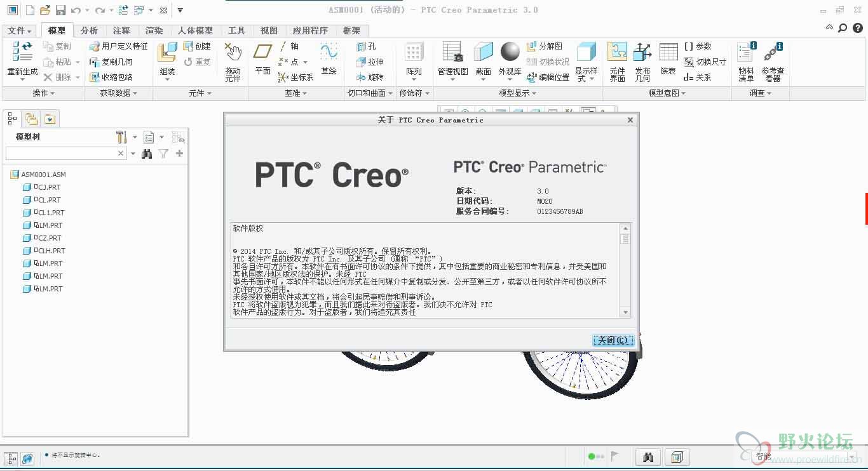Click the 重新生成 regenerate ribbon button

(23, 60)
